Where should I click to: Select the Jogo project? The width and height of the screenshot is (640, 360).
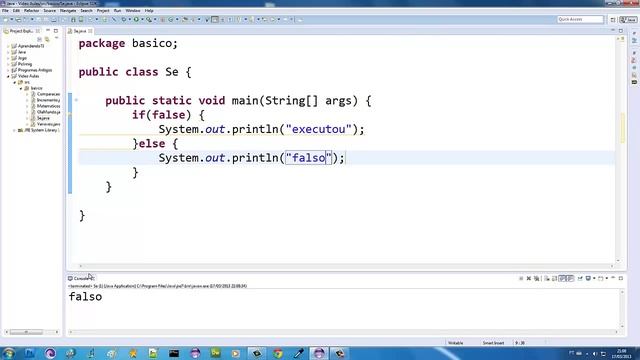tap(22, 58)
